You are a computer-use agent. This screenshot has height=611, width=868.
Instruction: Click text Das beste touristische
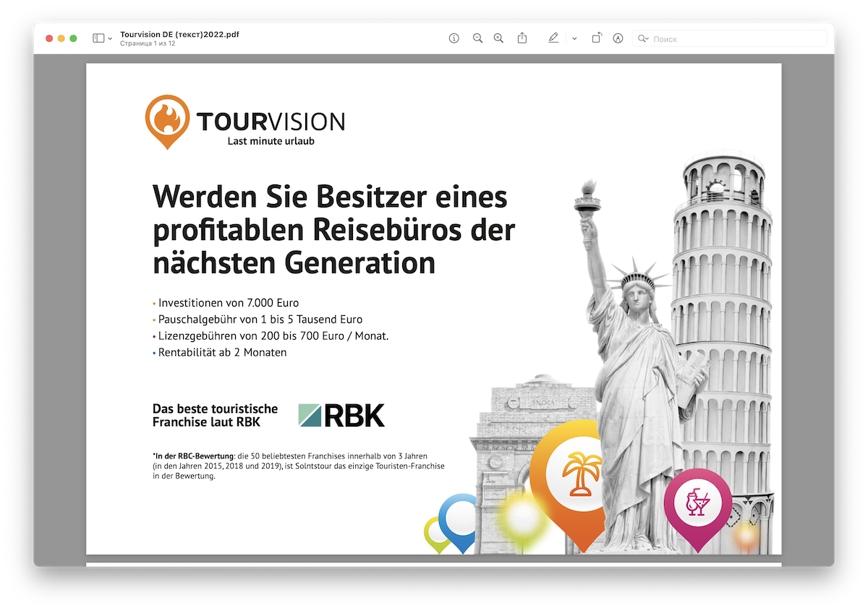[215, 409]
